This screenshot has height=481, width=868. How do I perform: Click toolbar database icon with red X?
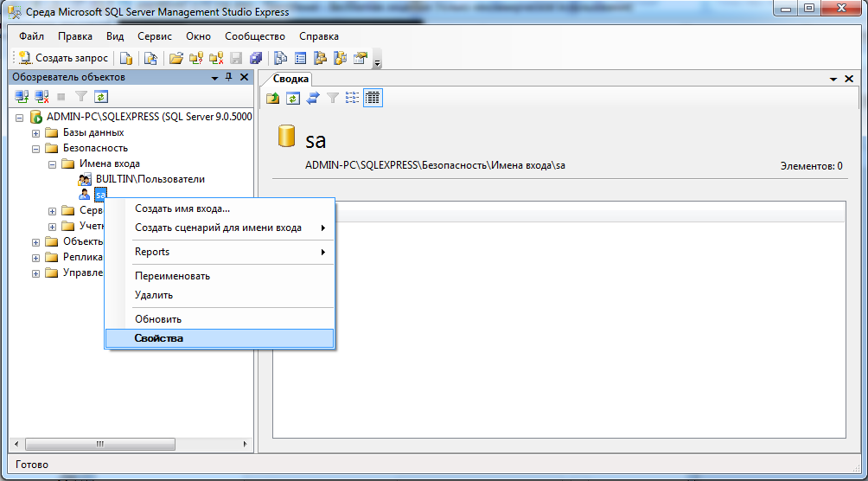coord(216,58)
